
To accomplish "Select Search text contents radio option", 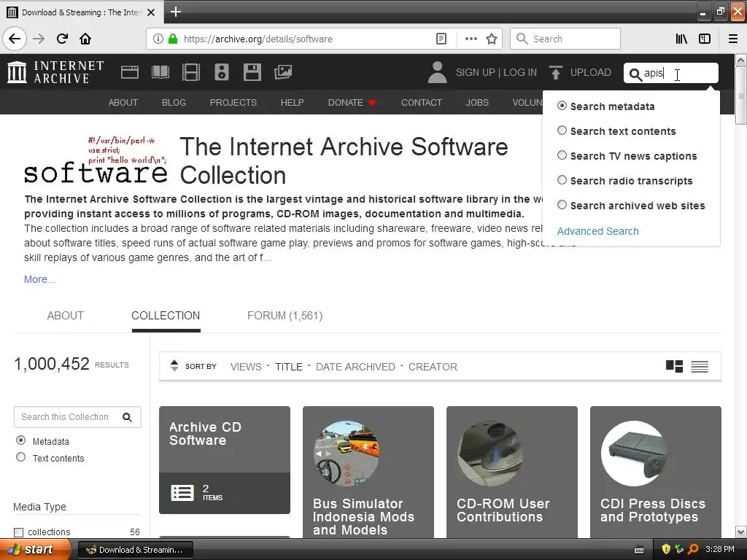I will 562,131.
